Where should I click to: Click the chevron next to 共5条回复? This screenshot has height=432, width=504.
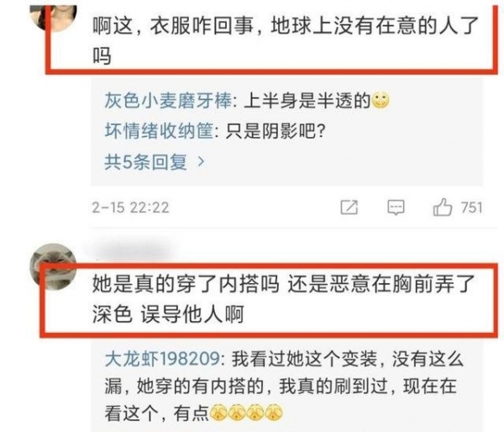(201, 161)
